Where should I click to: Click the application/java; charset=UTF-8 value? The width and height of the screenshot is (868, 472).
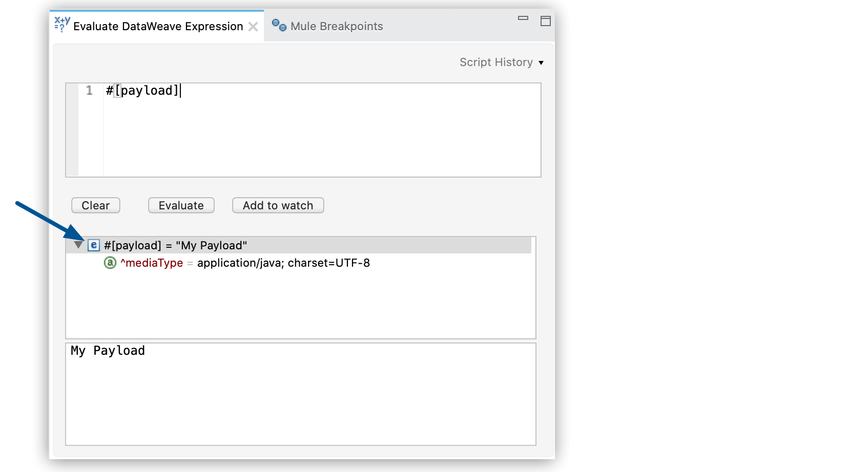[283, 263]
